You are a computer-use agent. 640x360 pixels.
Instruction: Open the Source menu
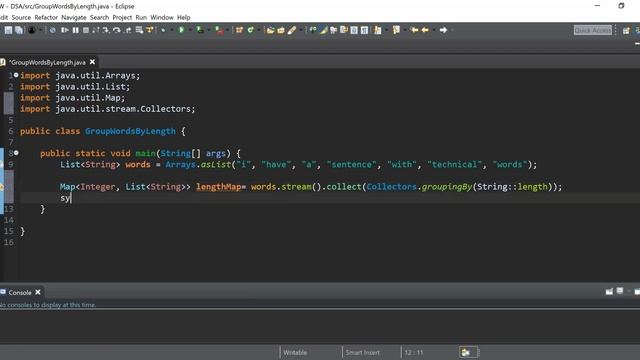pos(21,18)
